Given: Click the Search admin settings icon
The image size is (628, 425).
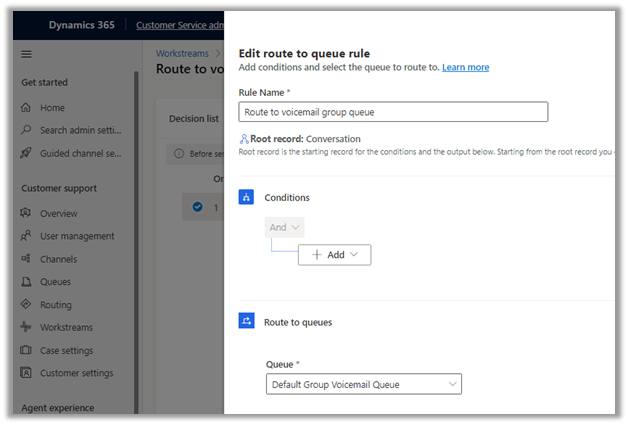Looking at the screenshot, I should (27, 130).
